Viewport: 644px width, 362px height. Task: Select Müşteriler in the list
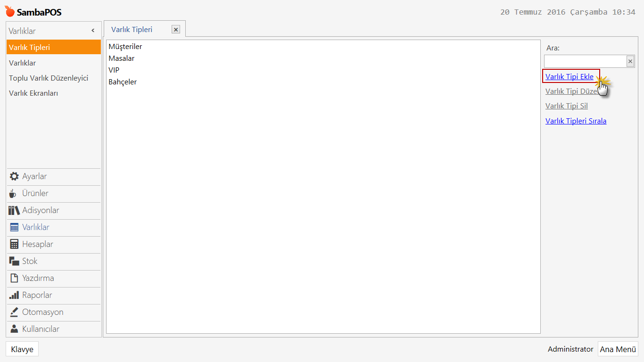125,47
